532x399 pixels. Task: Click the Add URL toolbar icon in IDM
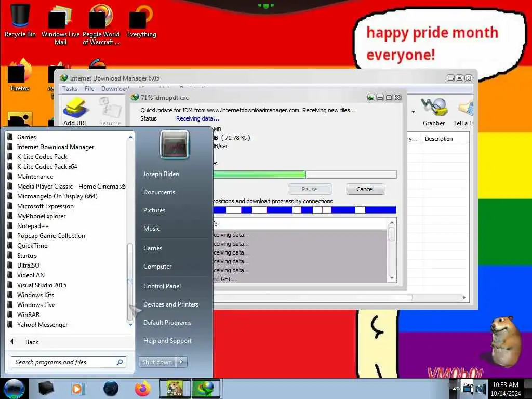pyautogui.click(x=75, y=112)
